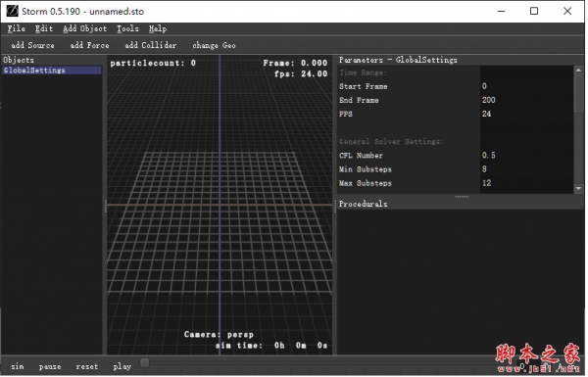Click the Start Frame label
Image resolution: width=588 pixels, height=377 pixels.
363,86
